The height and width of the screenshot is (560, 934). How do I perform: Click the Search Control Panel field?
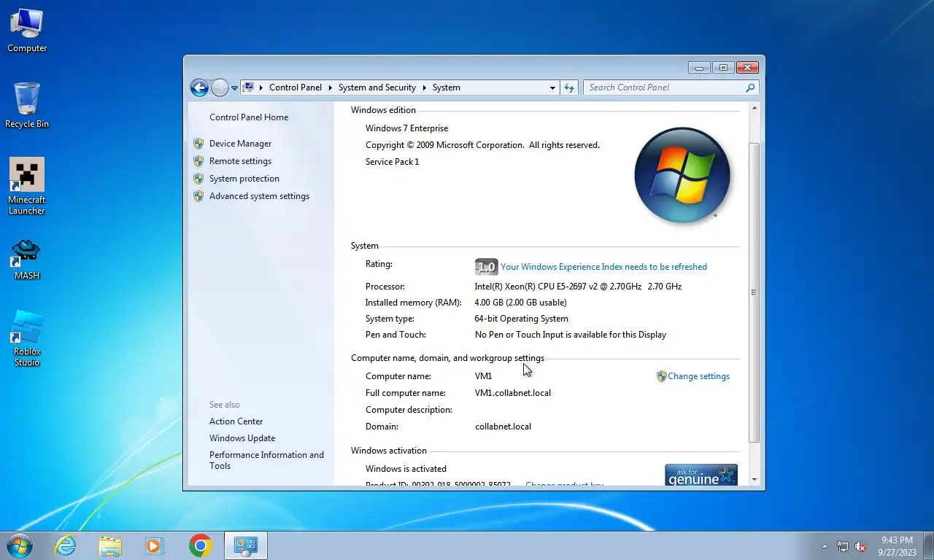(x=664, y=87)
